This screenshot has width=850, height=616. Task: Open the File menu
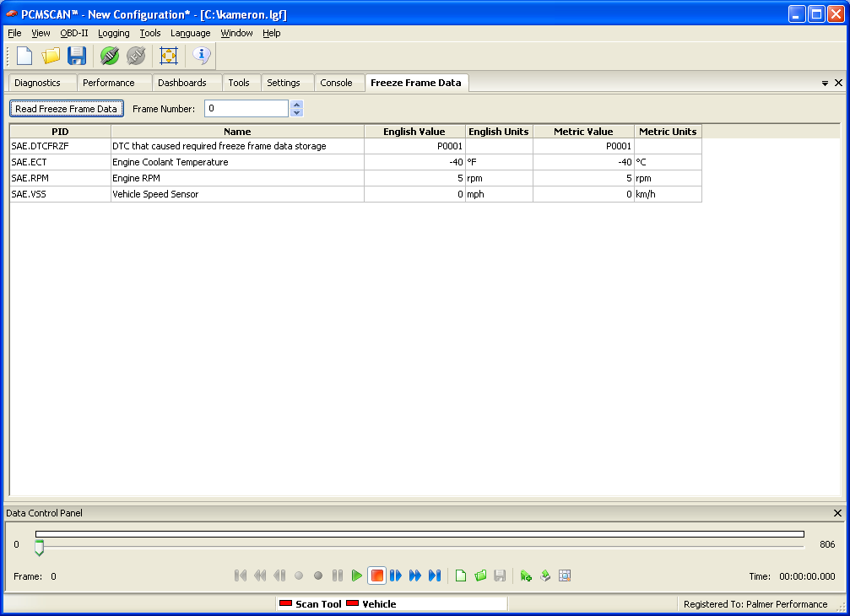(14, 33)
